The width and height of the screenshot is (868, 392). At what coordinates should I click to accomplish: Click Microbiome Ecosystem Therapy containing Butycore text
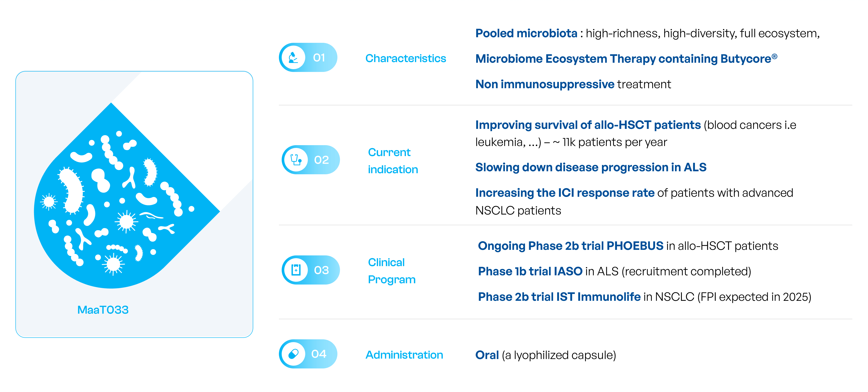click(626, 59)
